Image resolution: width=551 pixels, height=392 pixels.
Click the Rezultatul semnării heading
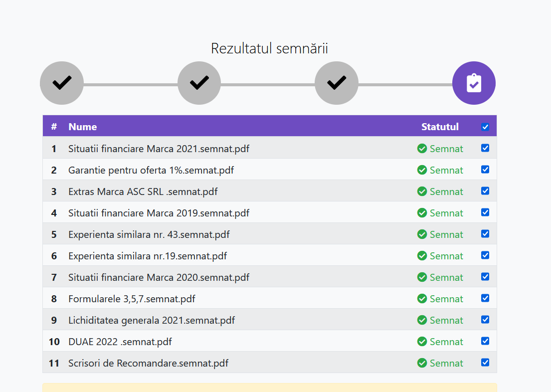point(269,48)
